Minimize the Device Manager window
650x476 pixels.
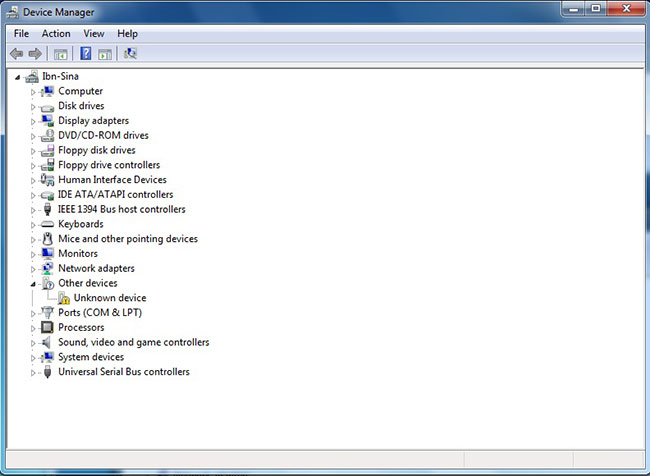click(x=574, y=9)
